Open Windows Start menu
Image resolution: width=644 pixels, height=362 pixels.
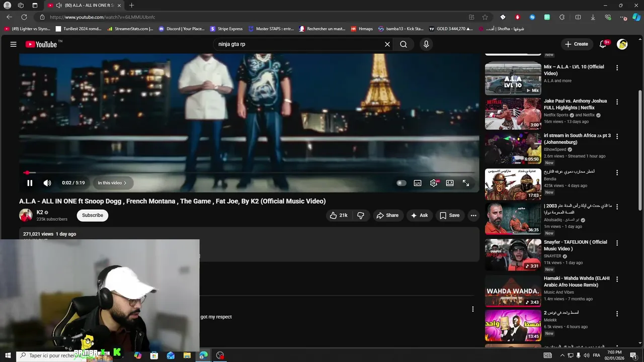coord(8,355)
